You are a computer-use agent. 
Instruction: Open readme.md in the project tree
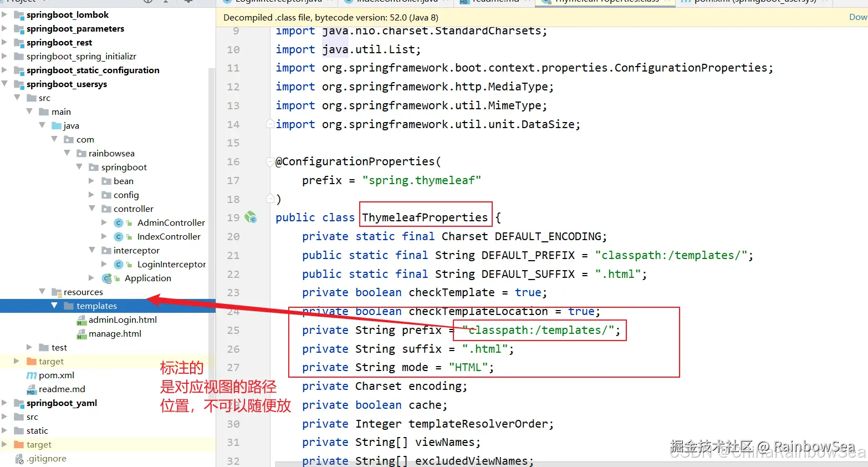click(62, 389)
